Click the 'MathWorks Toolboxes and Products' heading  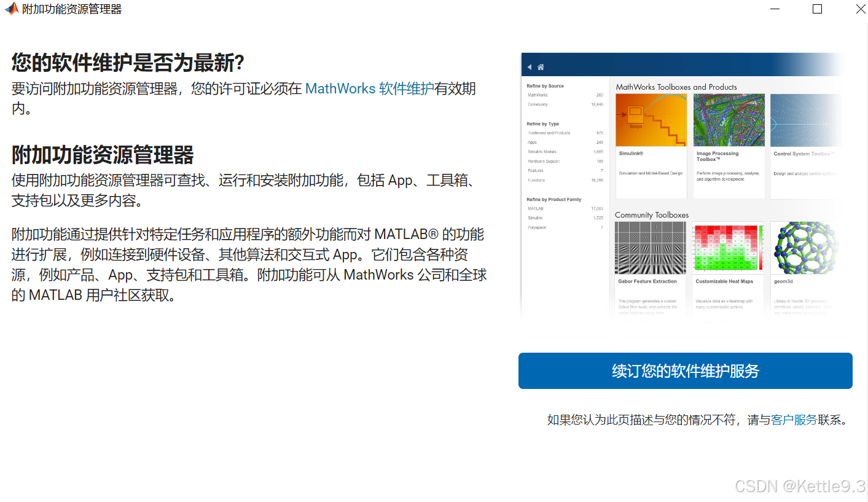tap(676, 87)
